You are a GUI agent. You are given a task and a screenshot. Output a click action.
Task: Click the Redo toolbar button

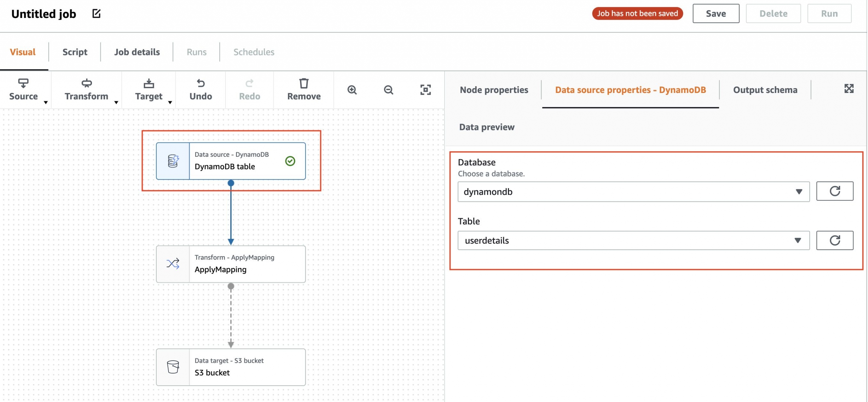click(250, 90)
